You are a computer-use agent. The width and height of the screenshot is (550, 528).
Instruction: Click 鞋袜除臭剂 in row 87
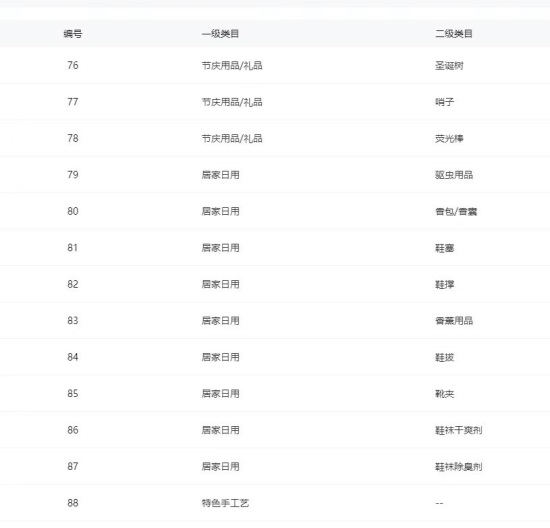tap(459, 467)
